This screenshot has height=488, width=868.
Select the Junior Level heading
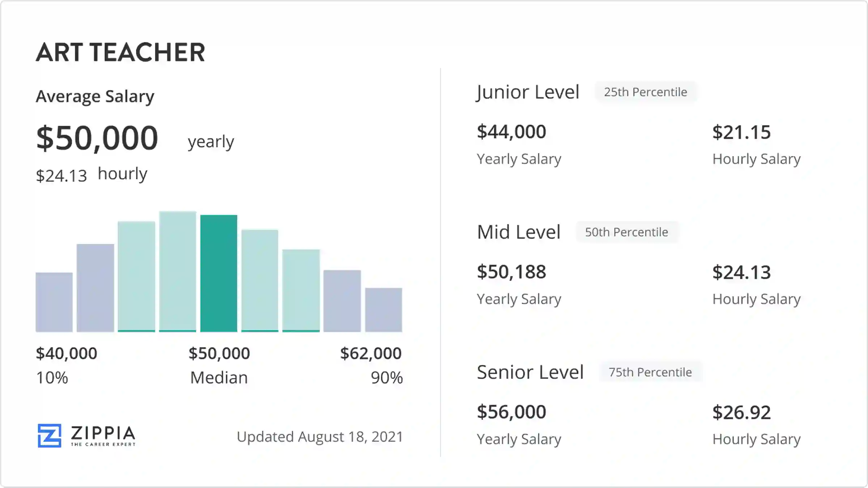[x=528, y=92]
